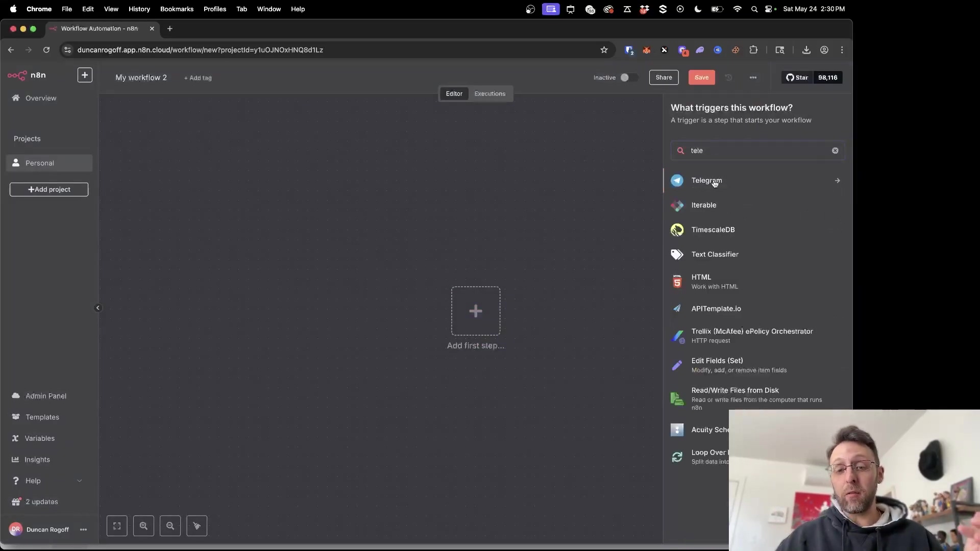
Task: Open the Bookmarks menu in menu bar
Action: [x=177, y=9]
